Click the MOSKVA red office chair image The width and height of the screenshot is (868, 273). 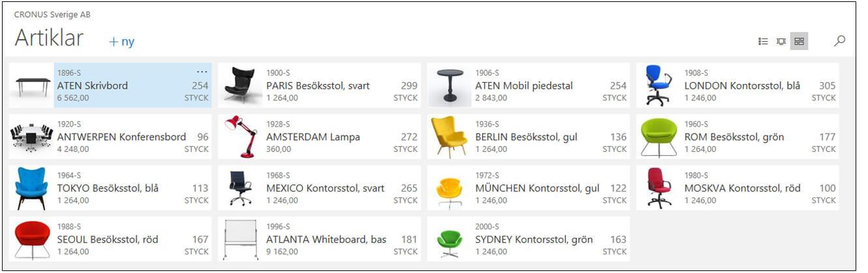point(659,188)
